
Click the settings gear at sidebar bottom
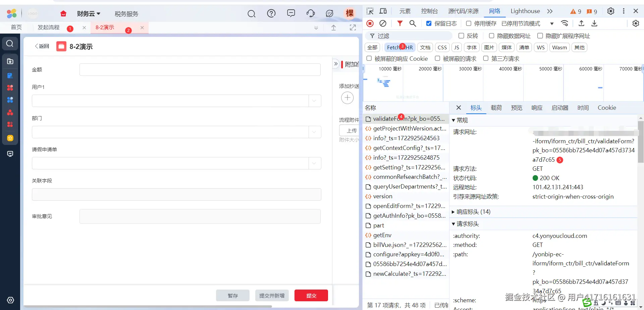[10, 300]
